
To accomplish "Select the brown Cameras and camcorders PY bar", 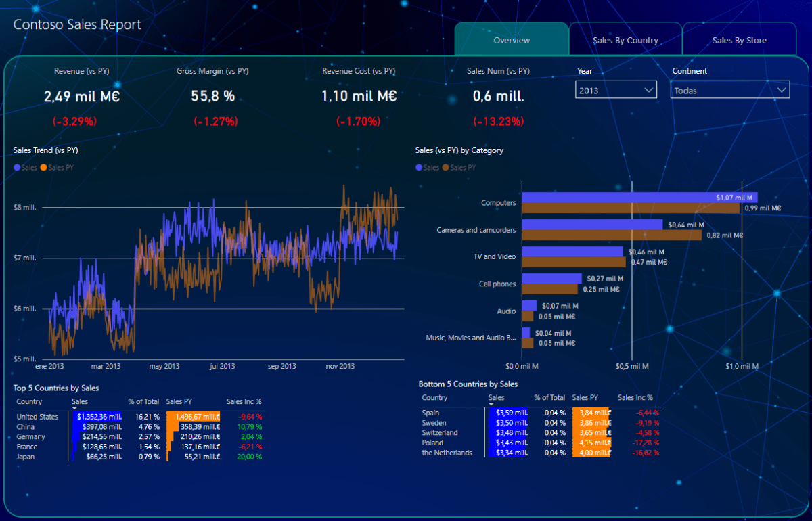I will (612, 235).
